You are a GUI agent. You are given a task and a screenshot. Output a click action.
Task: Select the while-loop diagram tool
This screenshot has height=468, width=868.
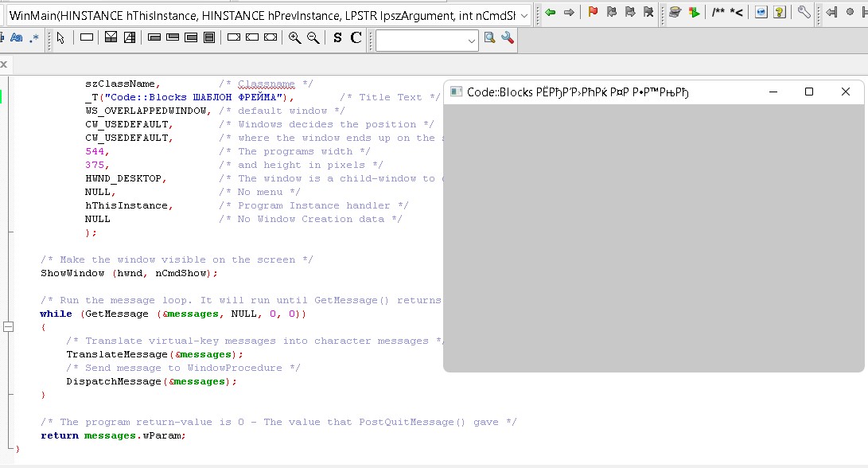click(x=154, y=37)
